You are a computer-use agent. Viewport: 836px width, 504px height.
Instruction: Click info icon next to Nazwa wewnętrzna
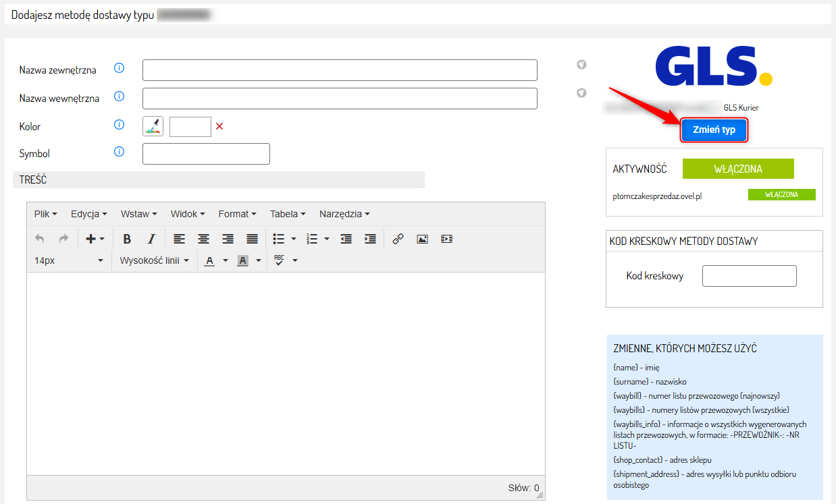point(120,96)
